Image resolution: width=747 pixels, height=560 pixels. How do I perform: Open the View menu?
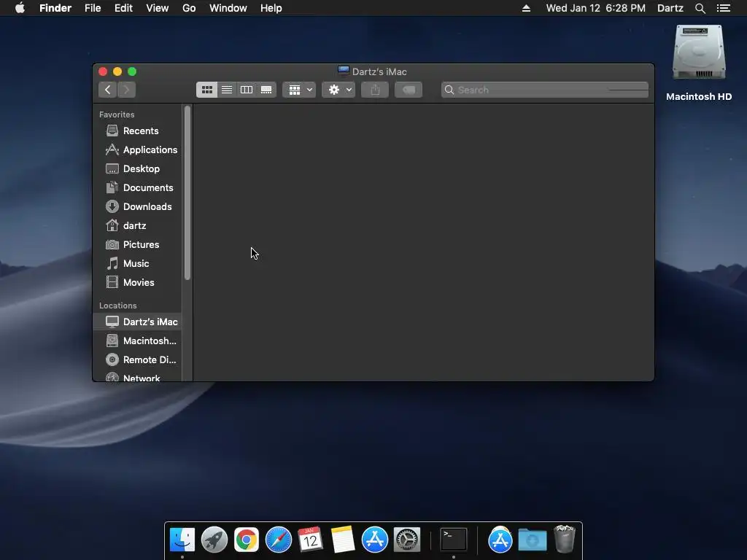click(158, 8)
